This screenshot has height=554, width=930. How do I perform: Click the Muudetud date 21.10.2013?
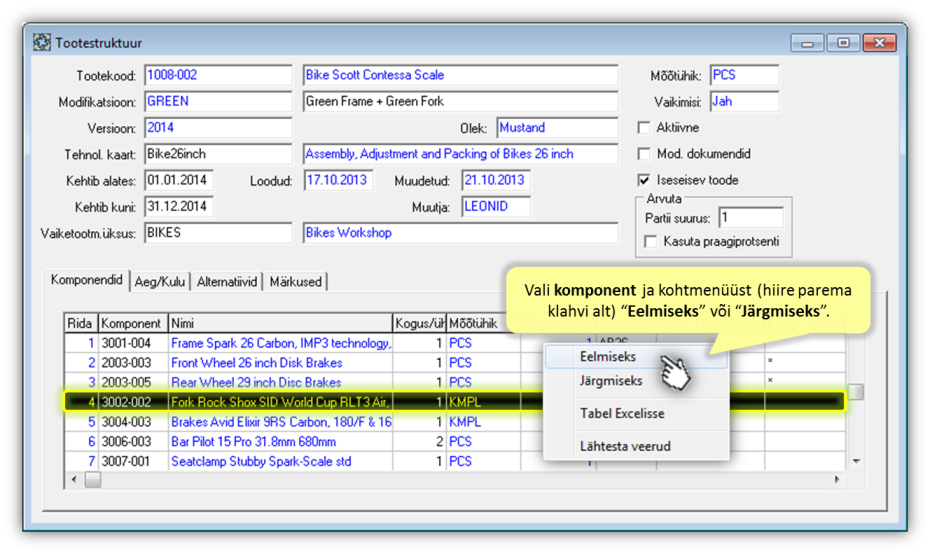[x=496, y=180]
